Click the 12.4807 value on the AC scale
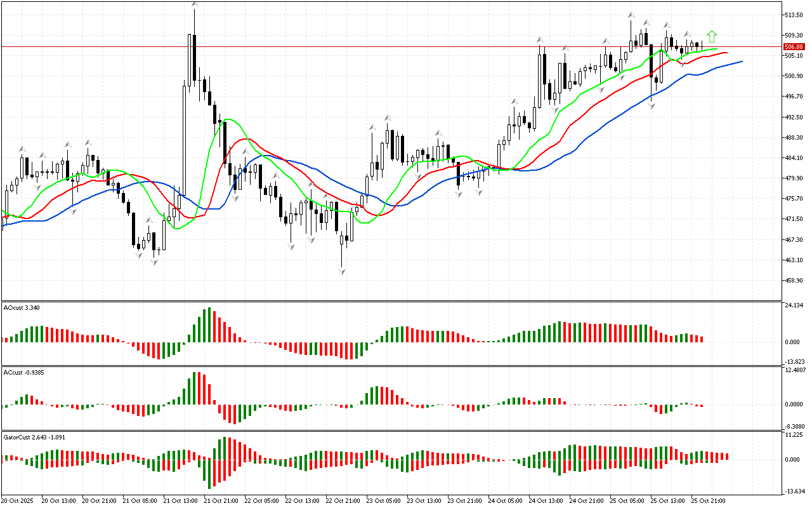The image size is (812, 508). tap(796, 370)
